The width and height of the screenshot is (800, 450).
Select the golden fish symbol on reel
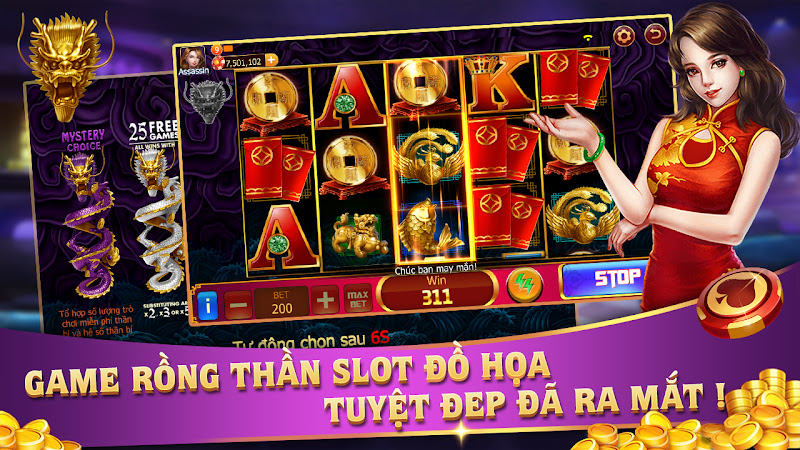point(430,228)
